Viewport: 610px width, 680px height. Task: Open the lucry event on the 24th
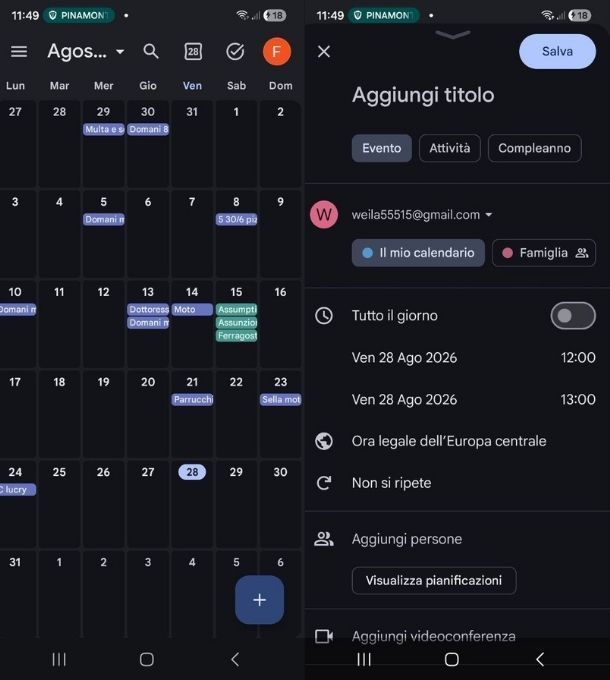point(17,490)
